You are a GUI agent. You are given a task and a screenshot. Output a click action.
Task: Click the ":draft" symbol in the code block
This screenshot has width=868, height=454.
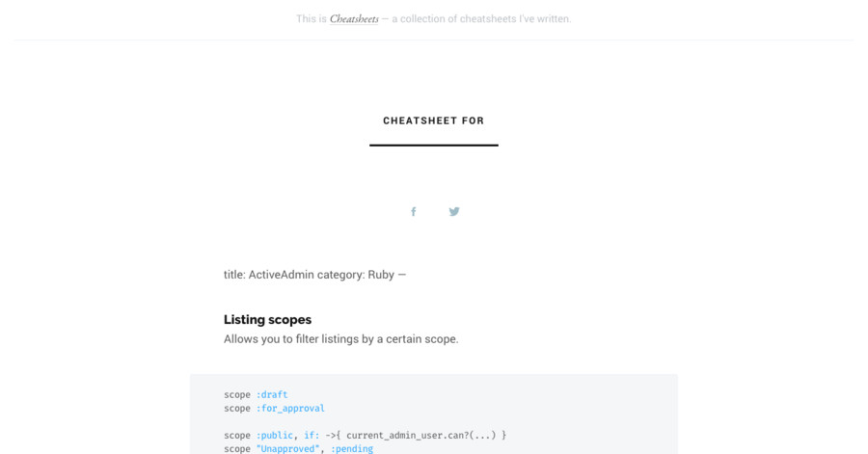[x=272, y=394]
